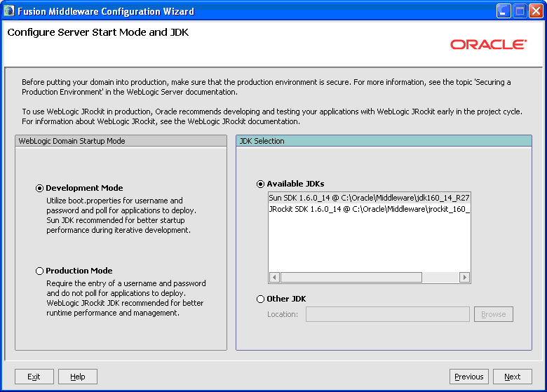This screenshot has width=547, height=392.
Task: Click the Configure Server Start Mode heading
Action: click(x=97, y=32)
